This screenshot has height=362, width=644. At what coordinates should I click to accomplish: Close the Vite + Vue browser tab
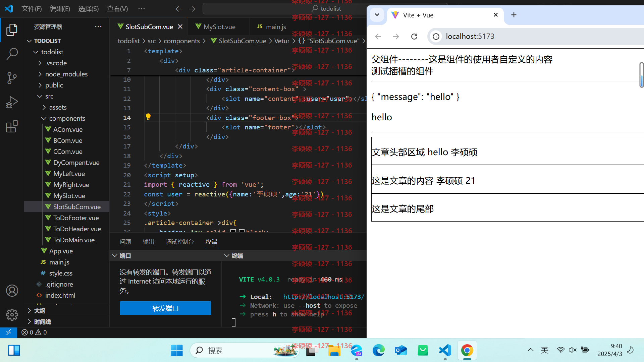496,15
